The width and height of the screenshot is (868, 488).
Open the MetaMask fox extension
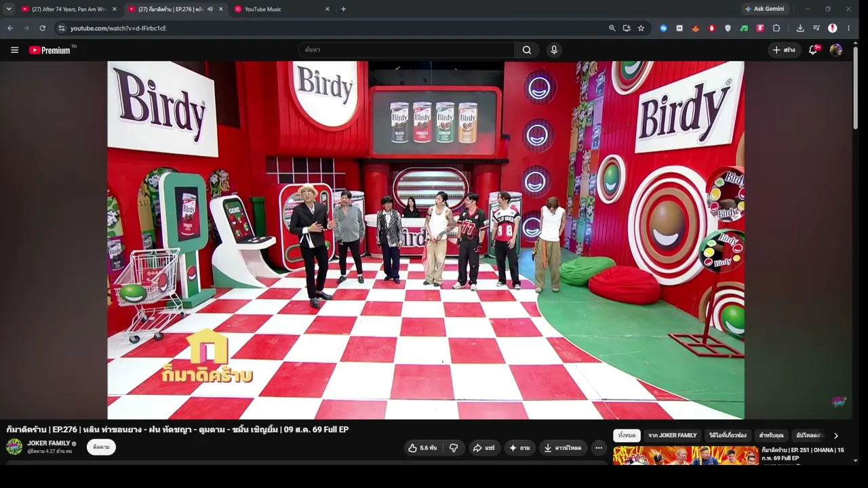click(x=696, y=28)
